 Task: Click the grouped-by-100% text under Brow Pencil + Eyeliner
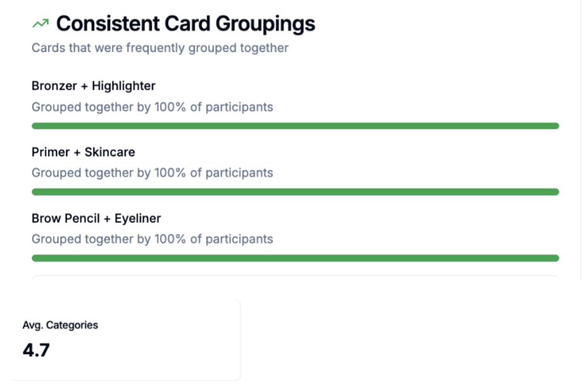pos(152,239)
